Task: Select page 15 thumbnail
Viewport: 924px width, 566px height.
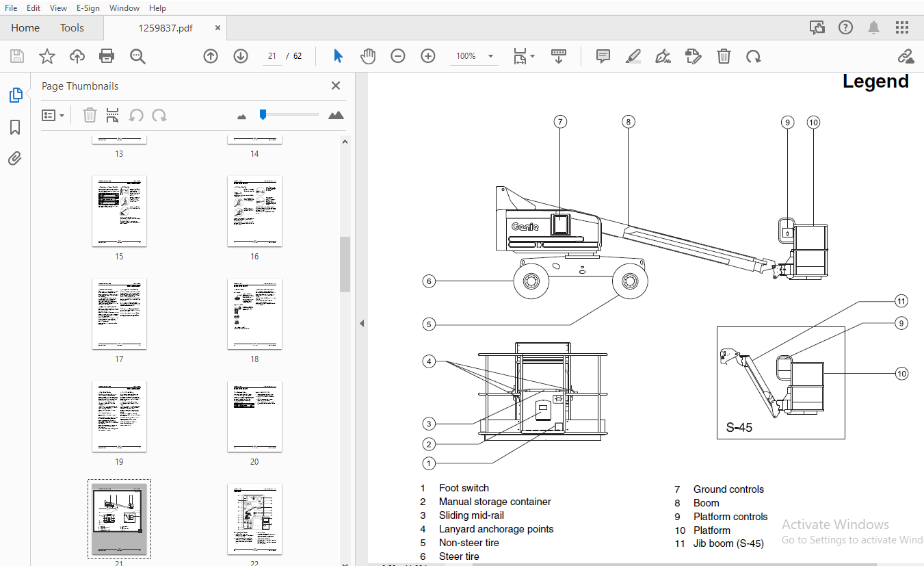Action: tap(119, 211)
